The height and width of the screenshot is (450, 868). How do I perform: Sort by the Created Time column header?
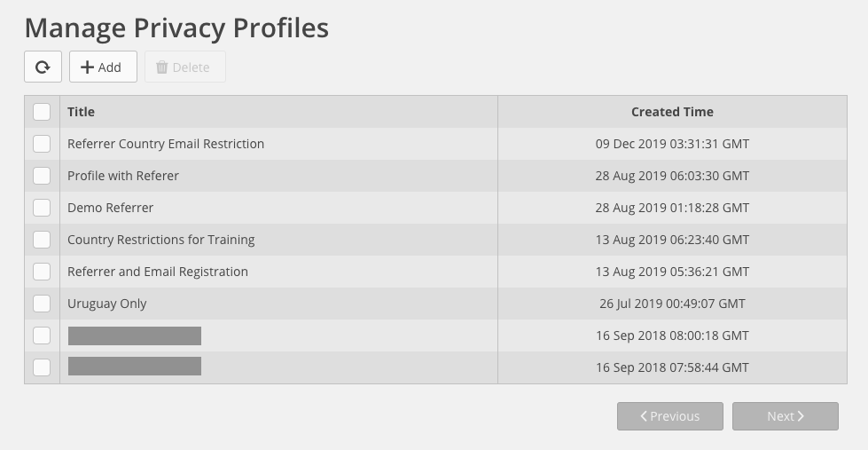click(x=672, y=112)
